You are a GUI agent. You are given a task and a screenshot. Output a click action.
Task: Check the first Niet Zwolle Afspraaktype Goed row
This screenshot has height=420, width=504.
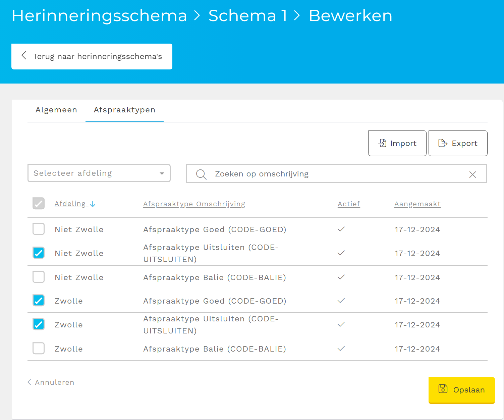pos(39,229)
